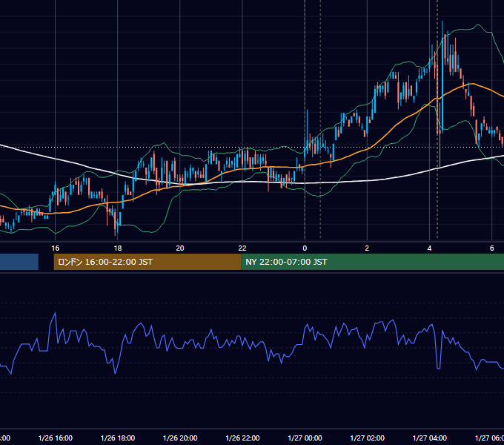
Task: Click the 22 hour label on price chart axis
Action: pos(242,248)
